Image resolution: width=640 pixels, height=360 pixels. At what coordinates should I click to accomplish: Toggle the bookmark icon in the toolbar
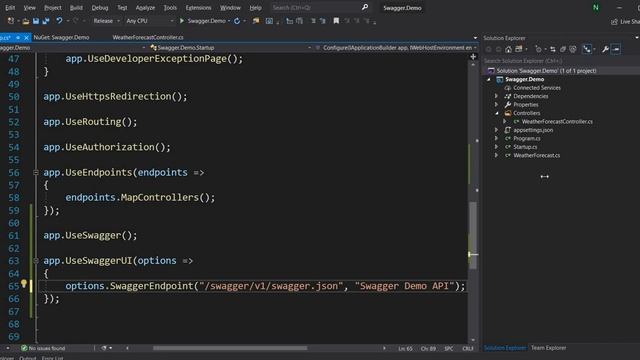click(336, 21)
